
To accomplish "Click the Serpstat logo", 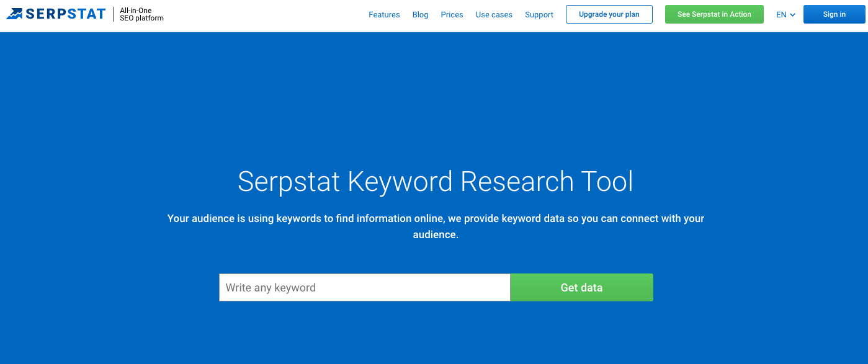I will click(x=56, y=14).
